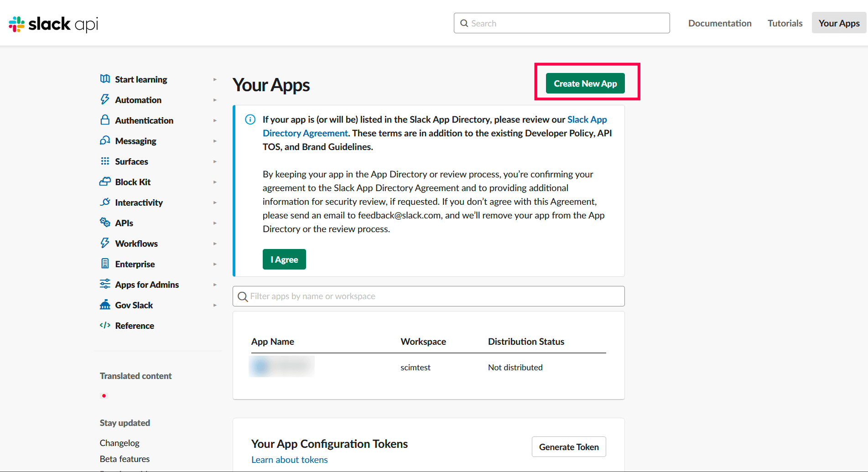Click the Japanese flag under Translated content
The height and width of the screenshot is (472, 868).
[x=104, y=396]
